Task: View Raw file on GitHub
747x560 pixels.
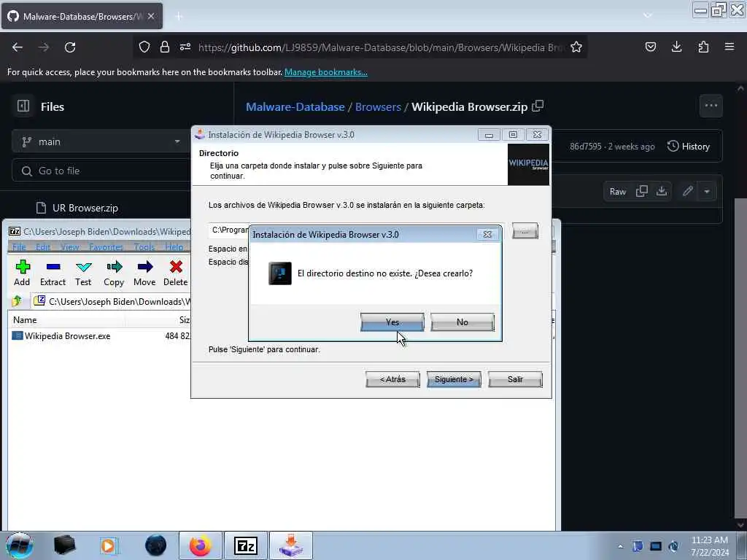Action: click(x=617, y=192)
